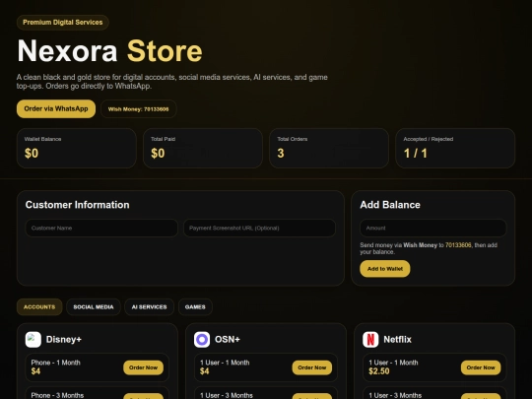Focus the Amount input field
This screenshot has width=532, height=399.
(x=433, y=228)
